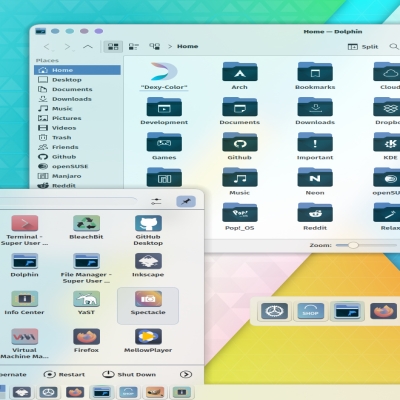
Task: Select Music in the Places sidebar
Action: coord(77,109)
